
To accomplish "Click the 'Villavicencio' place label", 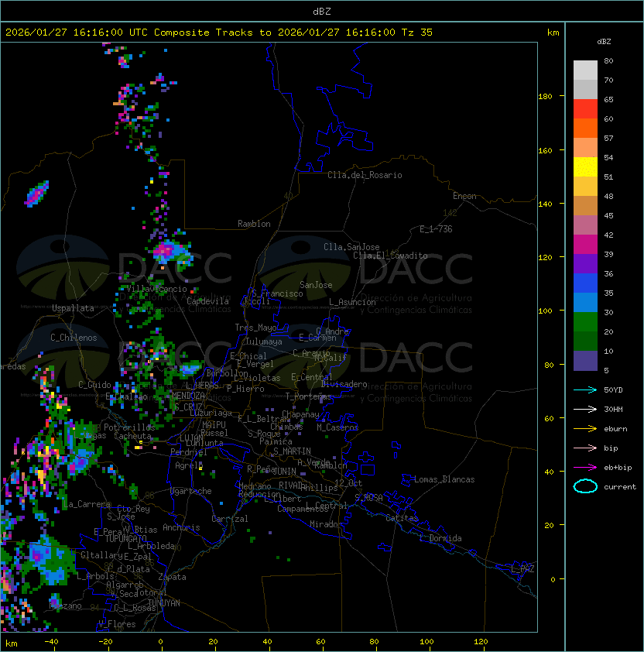I will pyautogui.click(x=156, y=289).
